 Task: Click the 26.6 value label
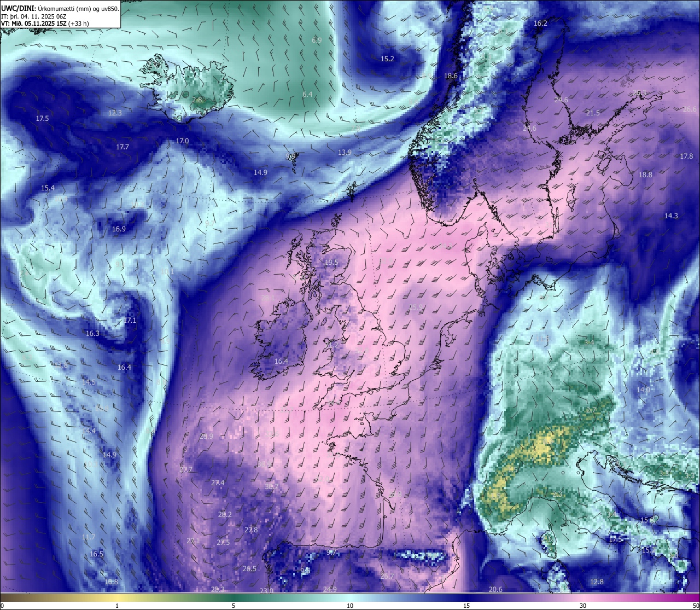click(690, 109)
